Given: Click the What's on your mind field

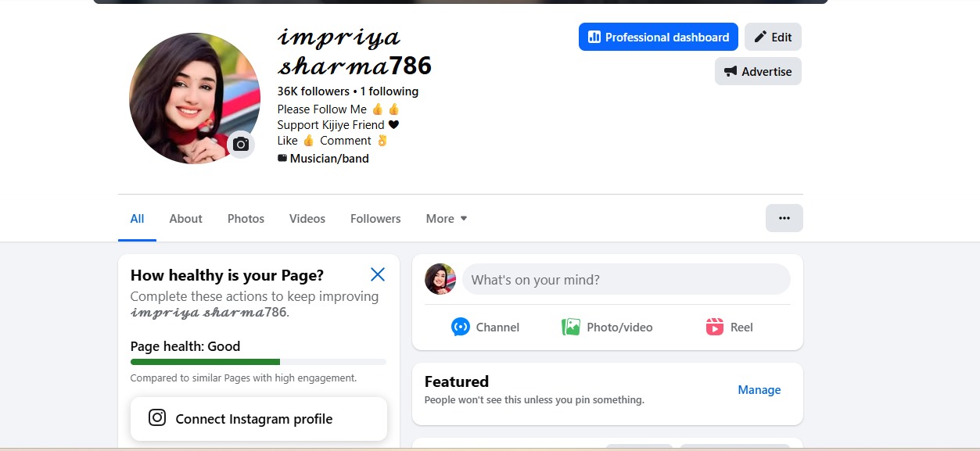Looking at the screenshot, I should pos(626,279).
